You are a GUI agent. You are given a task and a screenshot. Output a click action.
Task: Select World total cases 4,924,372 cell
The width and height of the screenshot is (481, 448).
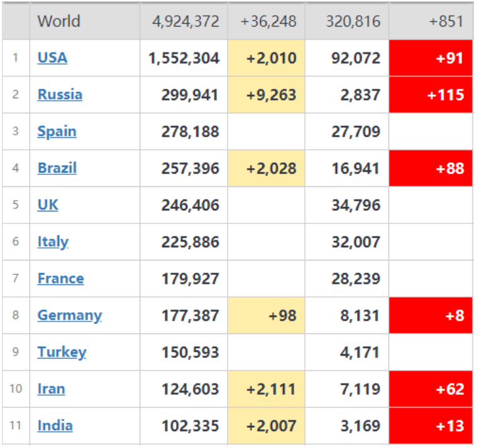coord(185,21)
